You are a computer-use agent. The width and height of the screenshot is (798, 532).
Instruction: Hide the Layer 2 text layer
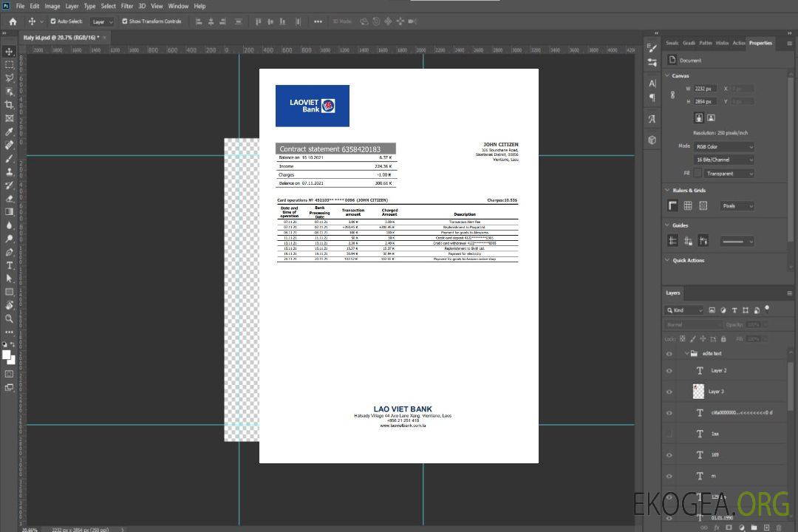pyautogui.click(x=669, y=371)
